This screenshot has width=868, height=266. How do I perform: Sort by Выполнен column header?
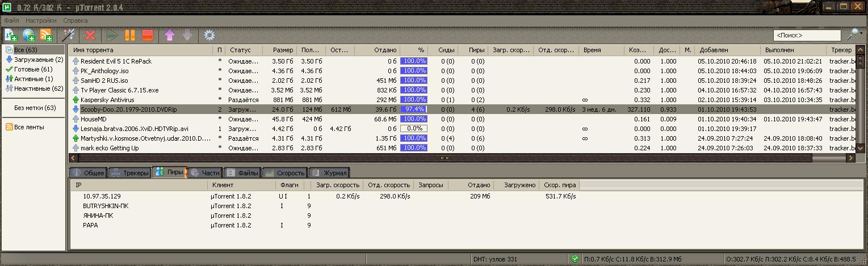coord(794,50)
